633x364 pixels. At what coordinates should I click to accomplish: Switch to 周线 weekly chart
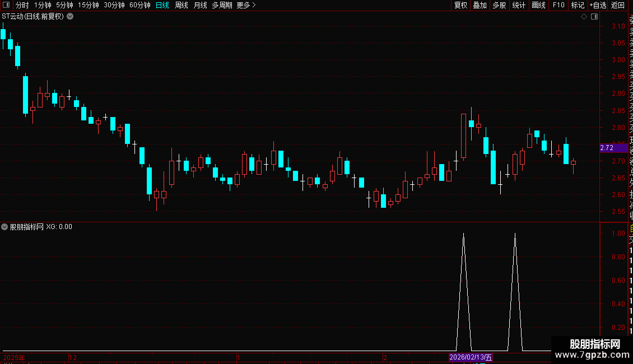181,5
